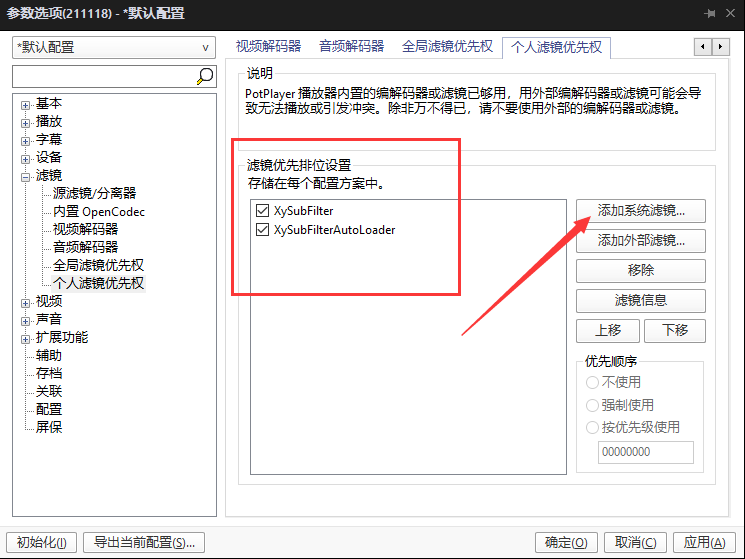Click the 移除 button

click(640, 270)
